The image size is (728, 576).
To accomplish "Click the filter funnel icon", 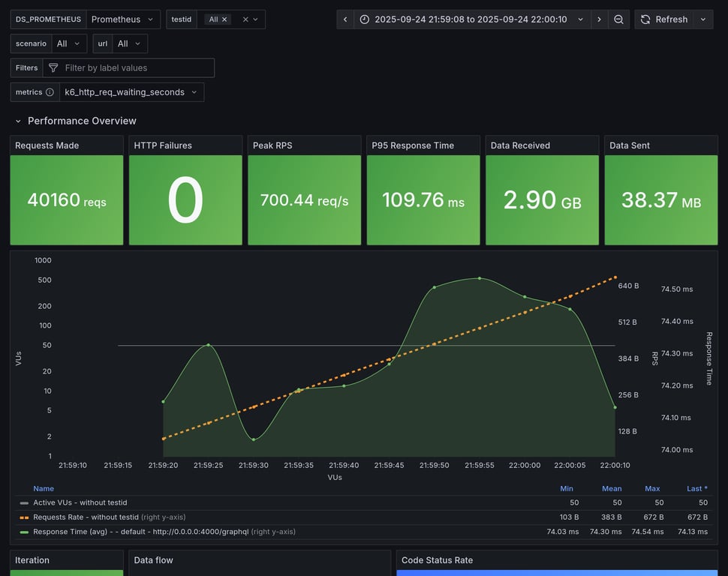I will [x=53, y=67].
